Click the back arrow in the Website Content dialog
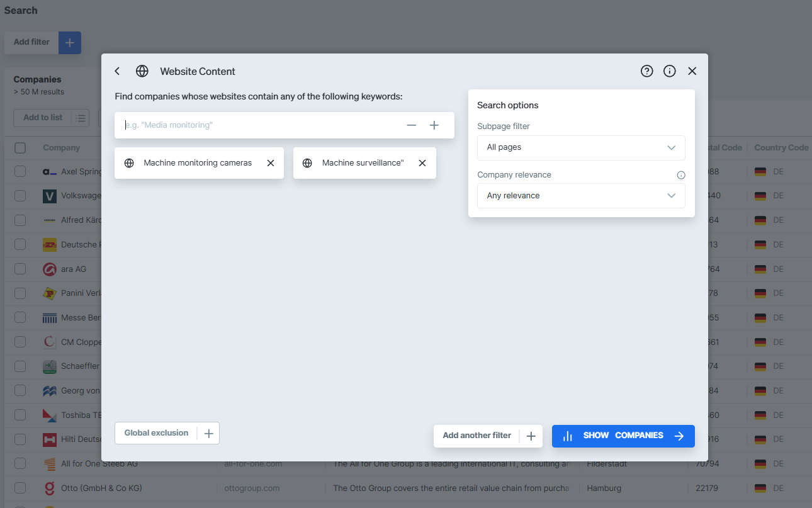This screenshot has height=508, width=812. click(116, 71)
